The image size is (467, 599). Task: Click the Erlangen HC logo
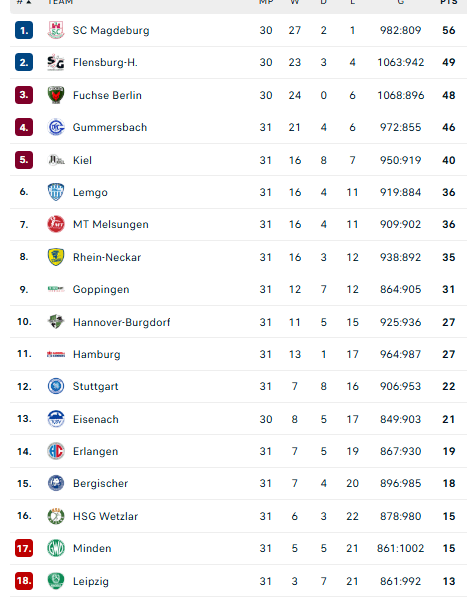pyautogui.click(x=56, y=451)
